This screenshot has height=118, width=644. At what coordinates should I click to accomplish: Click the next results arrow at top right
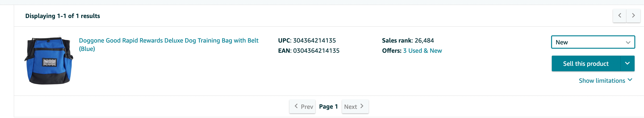[x=633, y=16]
